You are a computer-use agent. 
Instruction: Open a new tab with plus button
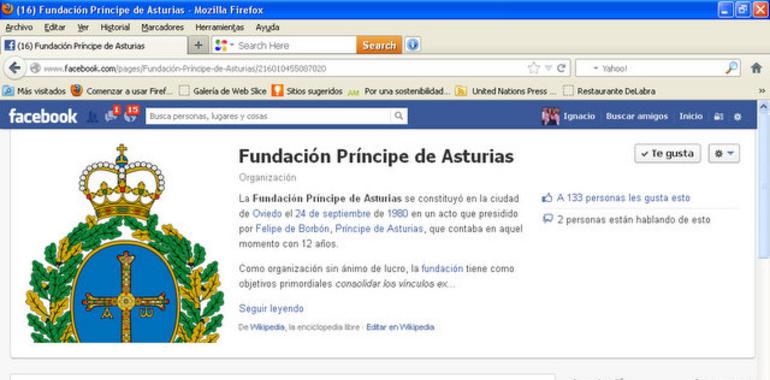[198, 46]
